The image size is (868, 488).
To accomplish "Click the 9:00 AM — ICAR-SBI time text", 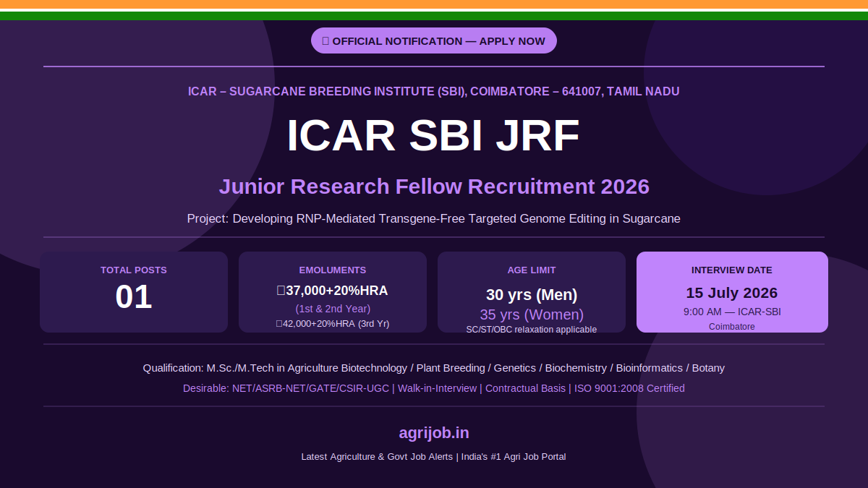I will 732,312.
